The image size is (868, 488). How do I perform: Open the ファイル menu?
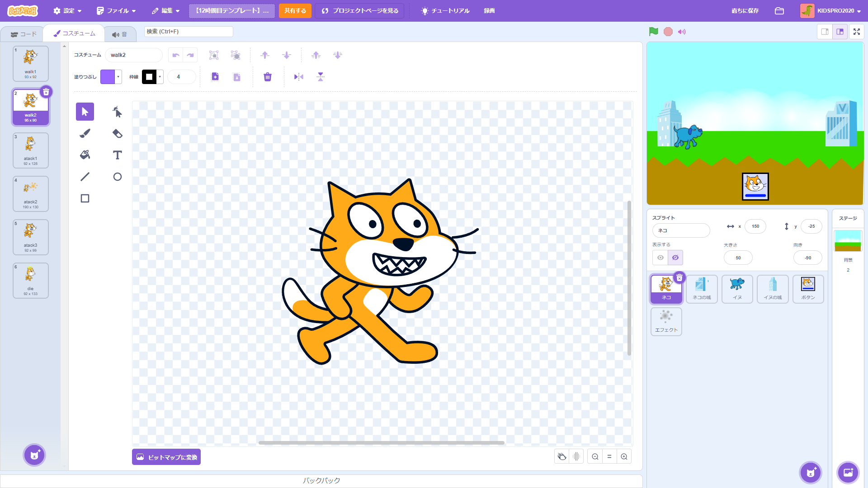116,11
